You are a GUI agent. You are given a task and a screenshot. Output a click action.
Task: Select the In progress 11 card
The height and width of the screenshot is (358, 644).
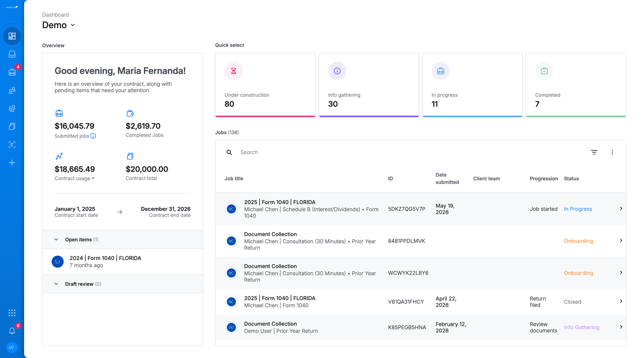pos(473,85)
